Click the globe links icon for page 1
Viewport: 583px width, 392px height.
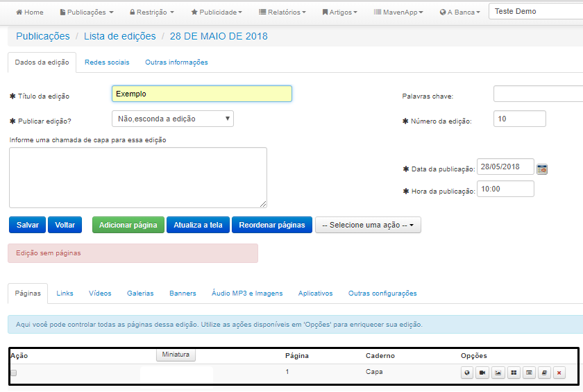pos(467,373)
